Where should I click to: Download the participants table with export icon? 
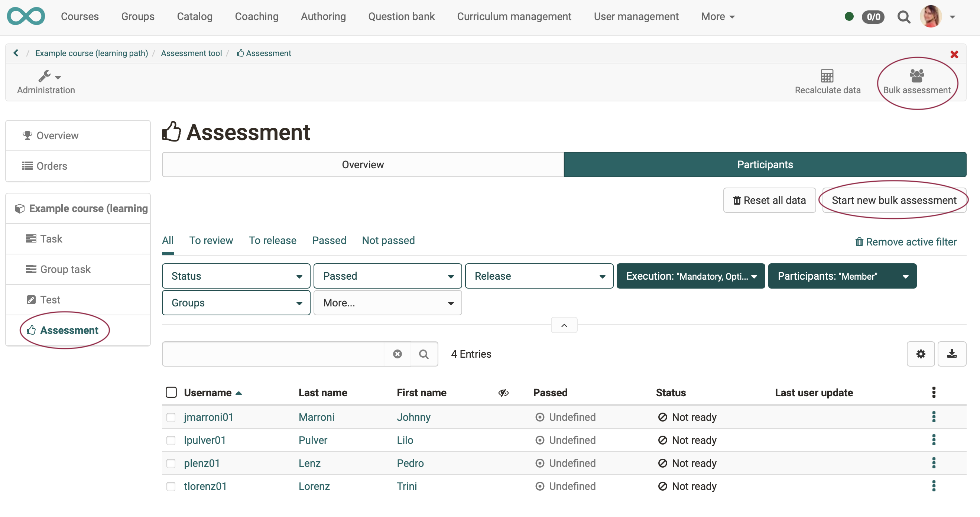952,354
